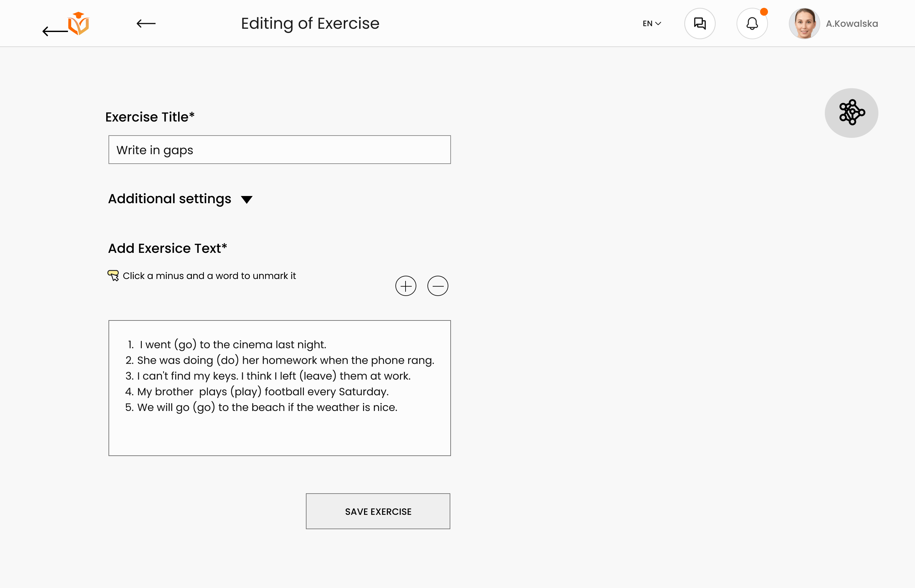Open the EN language dropdown

pyautogui.click(x=652, y=24)
